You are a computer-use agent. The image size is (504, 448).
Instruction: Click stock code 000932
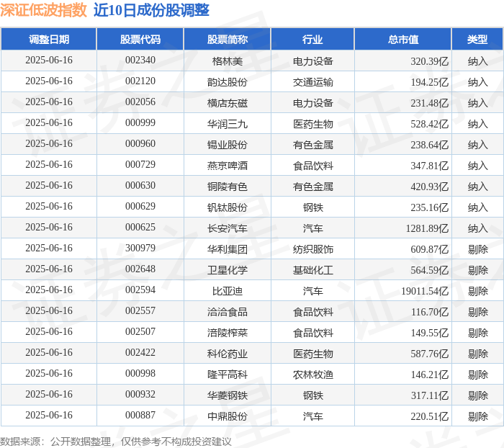click(140, 395)
